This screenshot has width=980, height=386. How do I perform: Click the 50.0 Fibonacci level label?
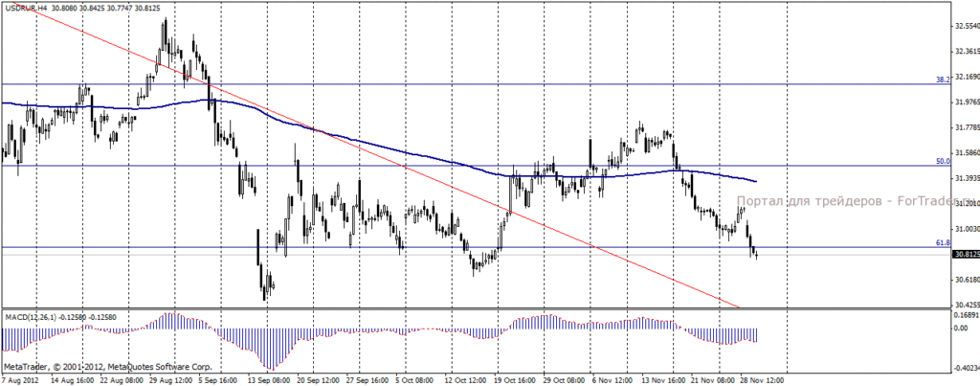point(943,161)
